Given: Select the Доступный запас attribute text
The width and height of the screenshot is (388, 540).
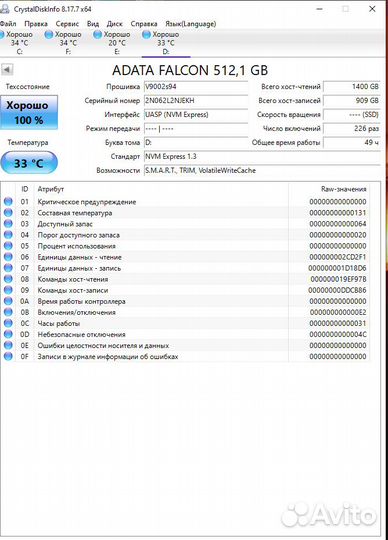Looking at the screenshot, I should [65, 224].
